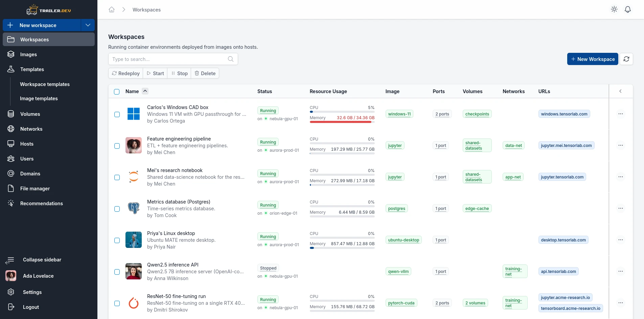644x319 pixels.
Task: Open row menu for Feature engineering pipeline
Action: 621,145
